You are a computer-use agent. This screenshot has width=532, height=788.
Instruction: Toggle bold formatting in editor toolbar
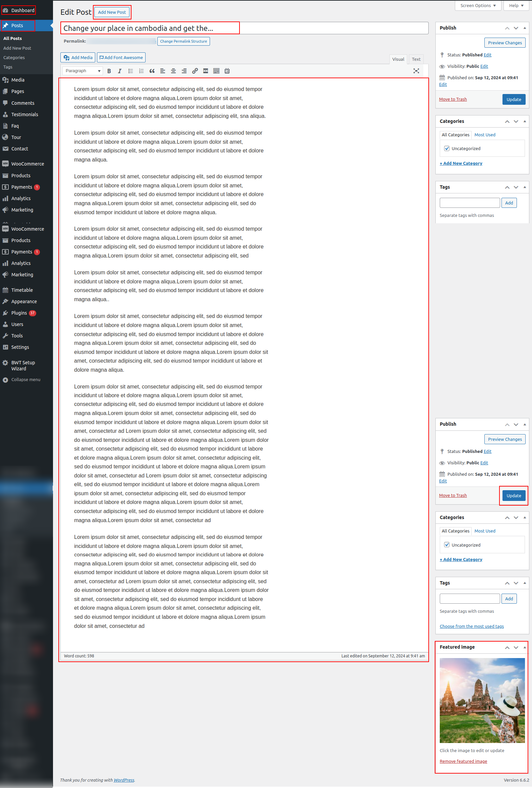coord(109,71)
